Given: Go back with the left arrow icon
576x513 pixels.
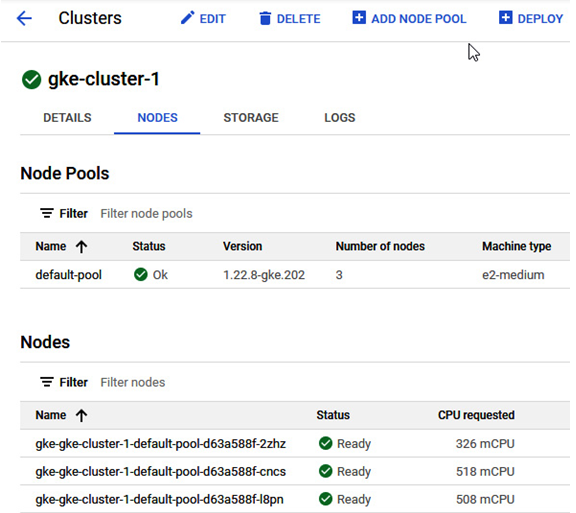Looking at the screenshot, I should click(24, 18).
